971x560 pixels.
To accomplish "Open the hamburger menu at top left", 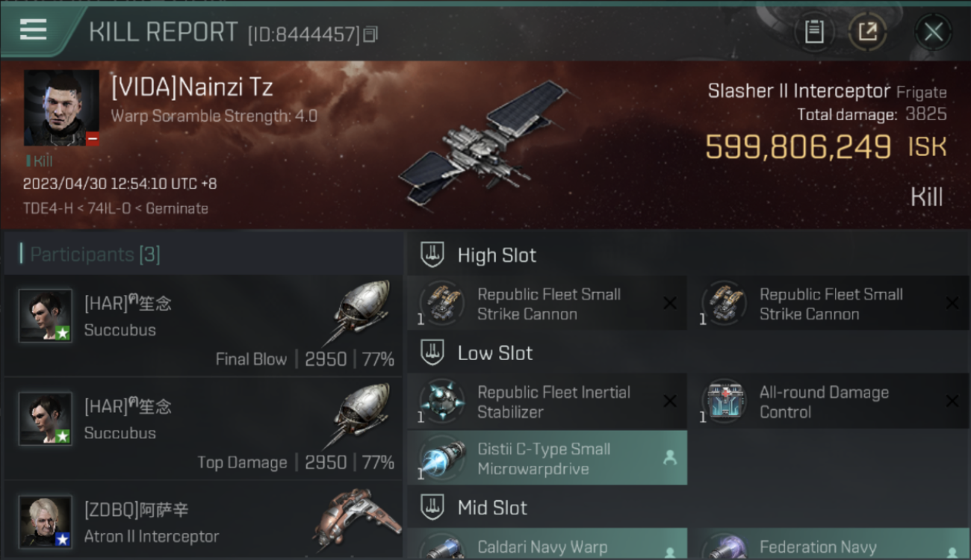I will [x=33, y=30].
